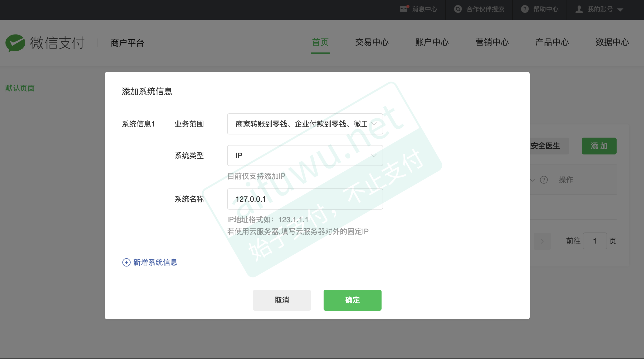Click 商户平台 text in header
The width and height of the screenshot is (644, 359).
pos(128,43)
